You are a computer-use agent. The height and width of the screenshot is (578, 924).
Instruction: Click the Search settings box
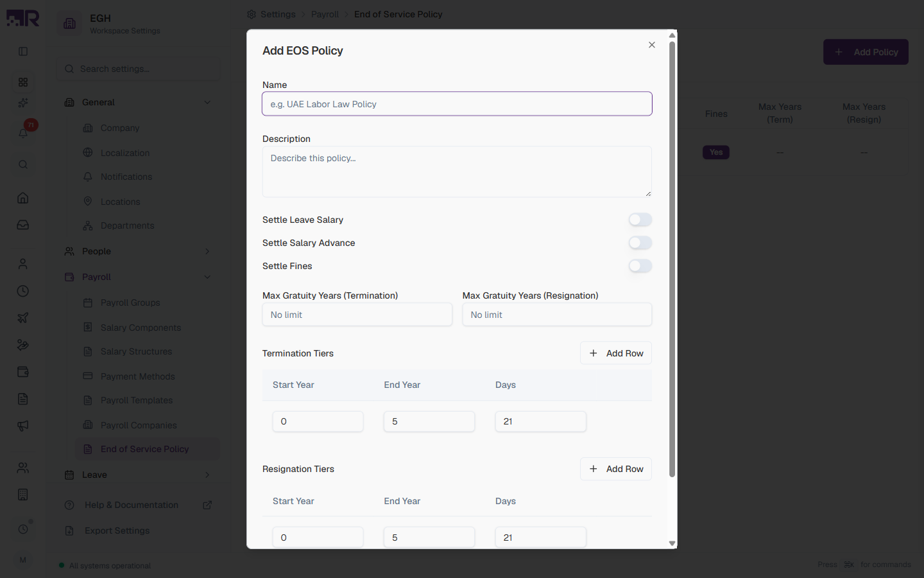pos(139,69)
